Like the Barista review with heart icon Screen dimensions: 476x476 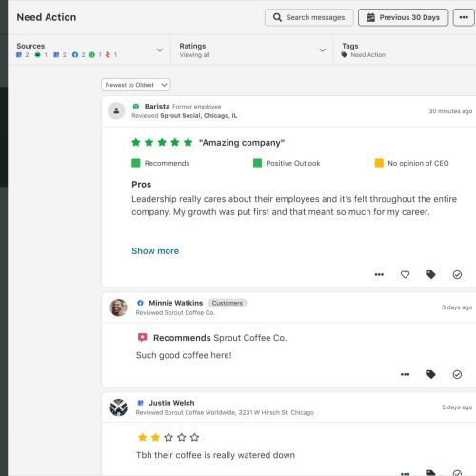(x=405, y=274)
